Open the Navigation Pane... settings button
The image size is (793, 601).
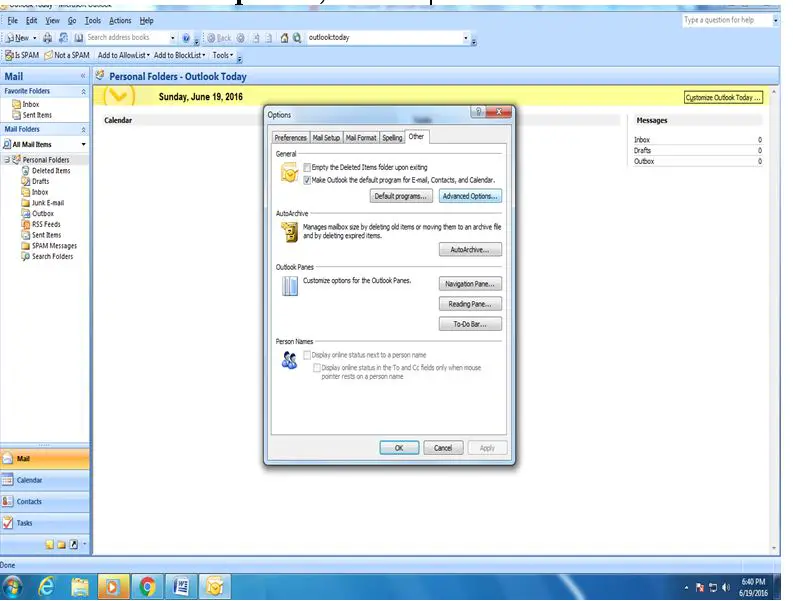tap(470, 284)
